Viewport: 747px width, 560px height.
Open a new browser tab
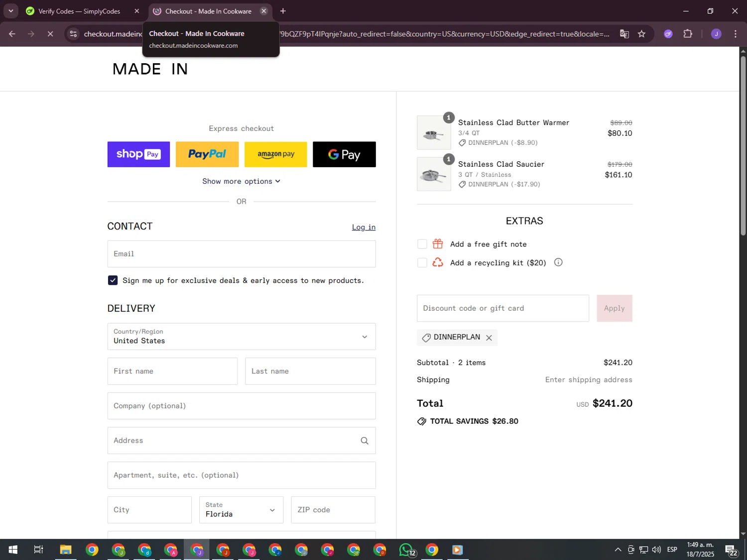pyautogui.click(x=283, y=11)
